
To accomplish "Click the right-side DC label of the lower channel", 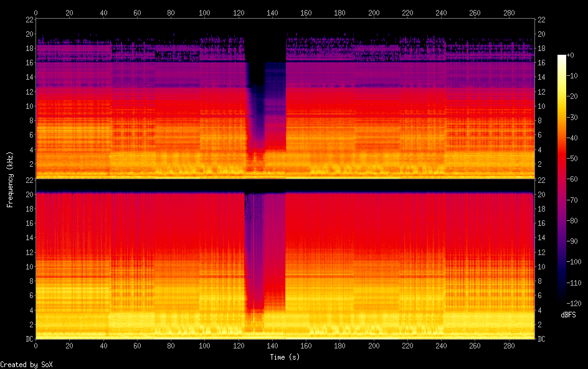I will tap(542, 339).
